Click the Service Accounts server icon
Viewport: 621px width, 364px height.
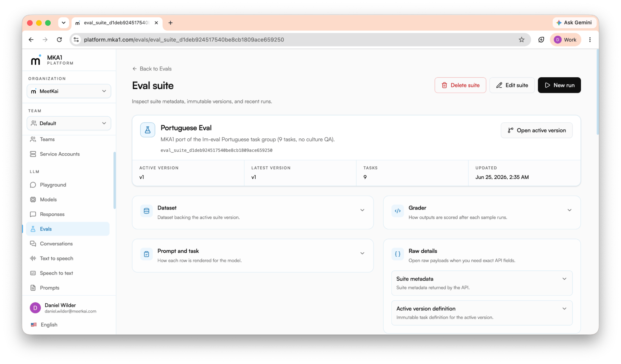pyautogui.click(x=33, y=154)
